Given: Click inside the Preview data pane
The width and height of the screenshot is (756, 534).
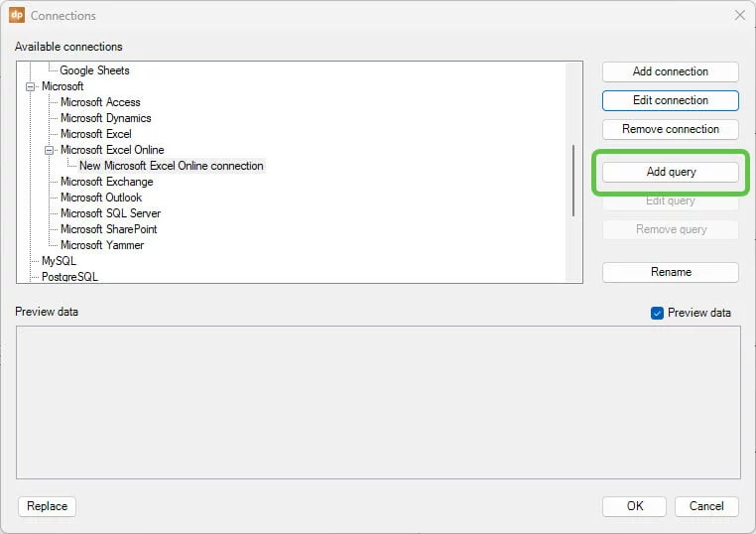Looking at the screenshot, I should pyautogui.click(x=378, y=402).
